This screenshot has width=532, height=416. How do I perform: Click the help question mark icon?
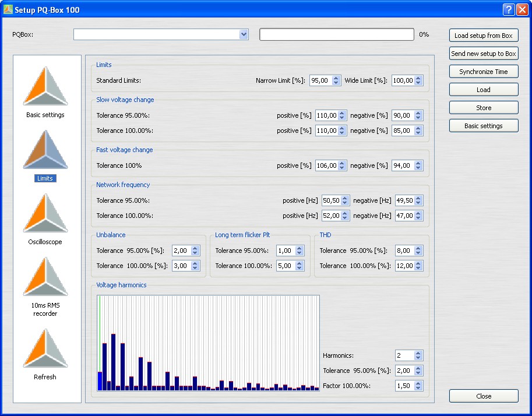508,9
